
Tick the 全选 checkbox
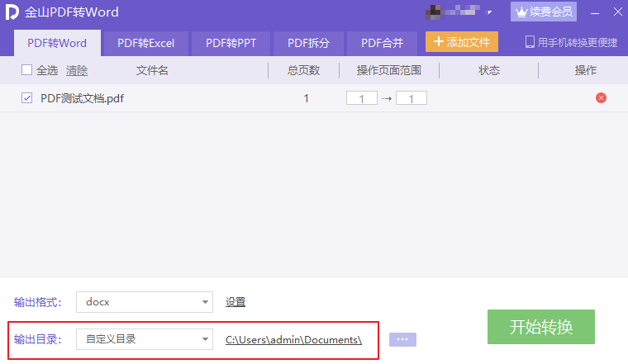tap(26, 70)
